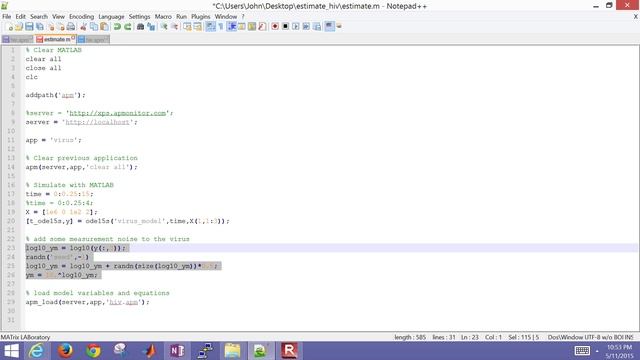Viewport: 640px width, 360px height.
Task: Open the File menu
Action: pos(7,17)
